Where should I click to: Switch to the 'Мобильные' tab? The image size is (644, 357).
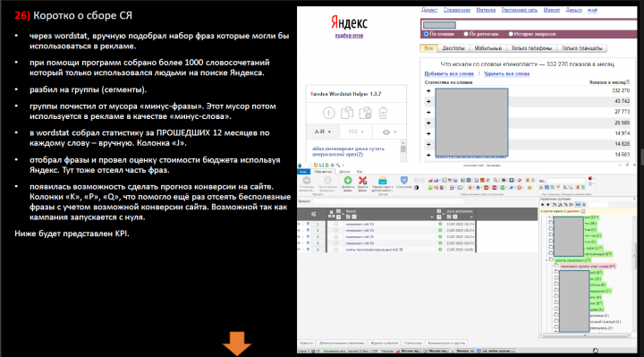tap(488, 48)
